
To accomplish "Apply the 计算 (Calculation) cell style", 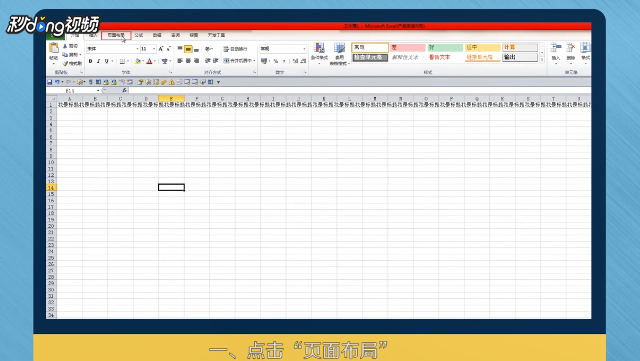I will [x=520, y=47].
